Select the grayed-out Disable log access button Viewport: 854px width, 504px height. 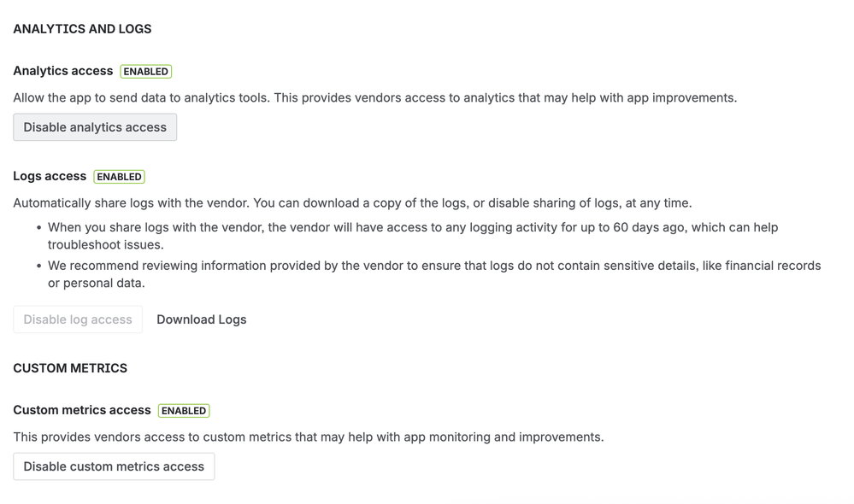pyautogui.click(x=78, y=319)
